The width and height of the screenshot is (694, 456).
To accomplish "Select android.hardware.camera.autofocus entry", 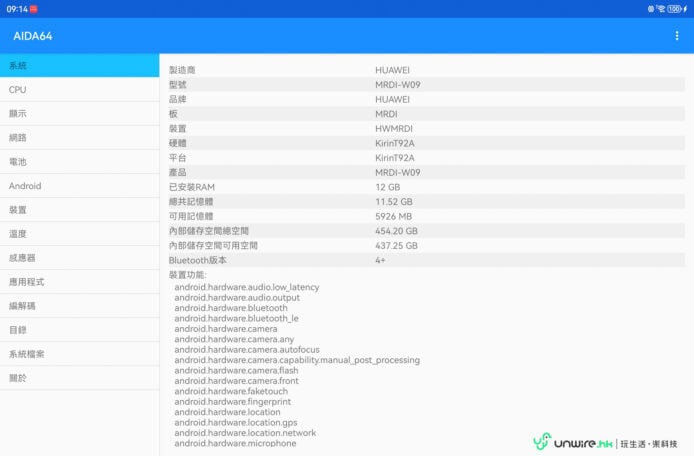I will (x=247, y=349).
